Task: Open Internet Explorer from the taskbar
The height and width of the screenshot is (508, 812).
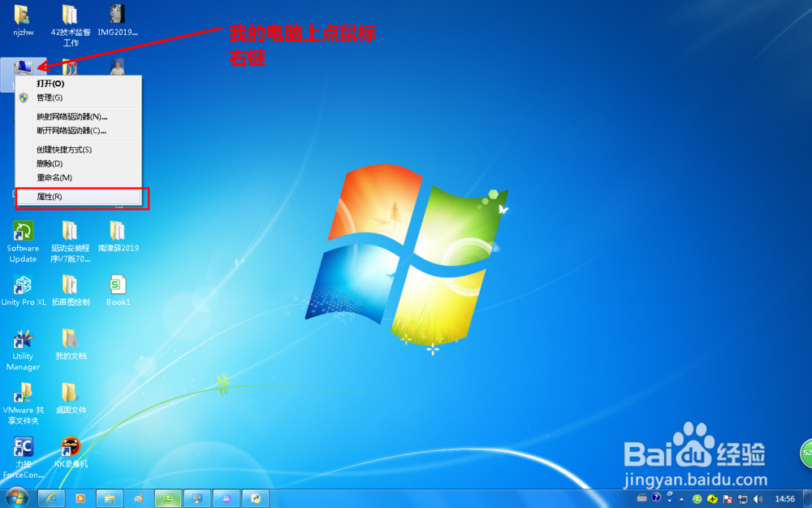Action: click(x=51, y=499)
